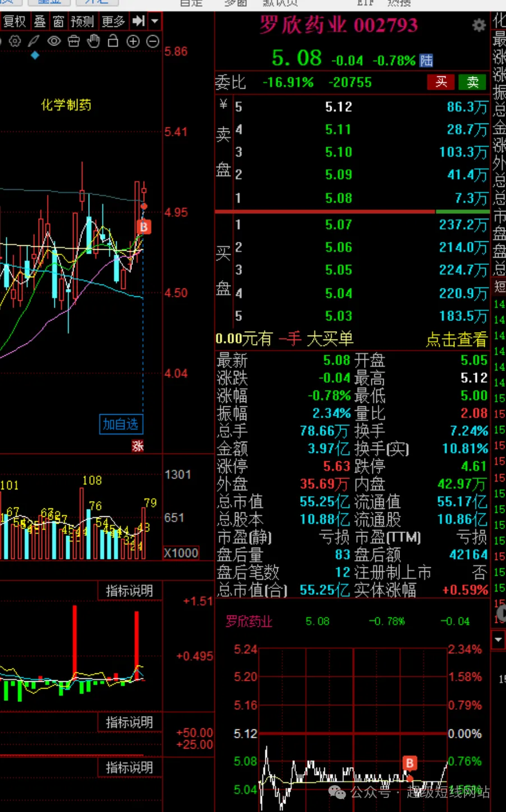
Task: Open the 更多 more menu
Action: pyautogui.click(x=113, y=21)
